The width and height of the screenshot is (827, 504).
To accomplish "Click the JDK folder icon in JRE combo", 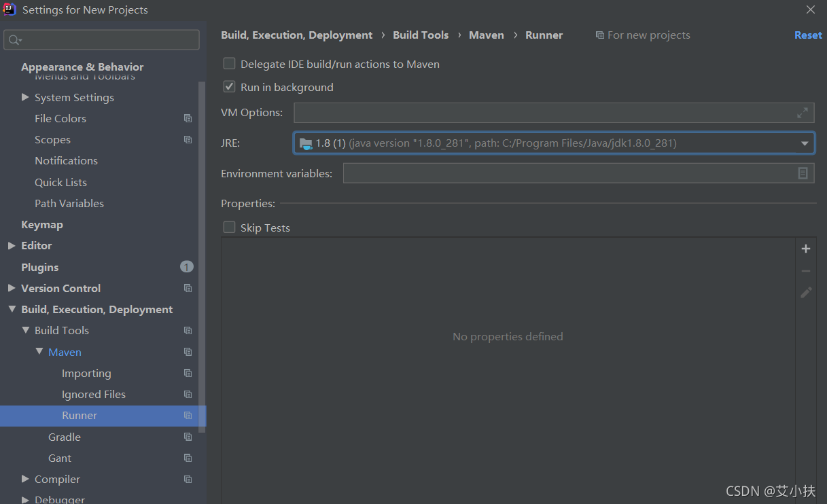I will (x=306, y=143).
